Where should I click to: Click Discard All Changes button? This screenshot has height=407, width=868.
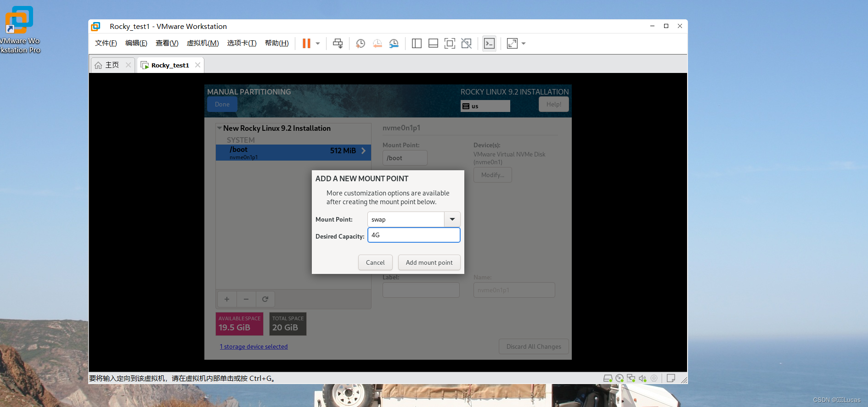click(x=534, y=346)
